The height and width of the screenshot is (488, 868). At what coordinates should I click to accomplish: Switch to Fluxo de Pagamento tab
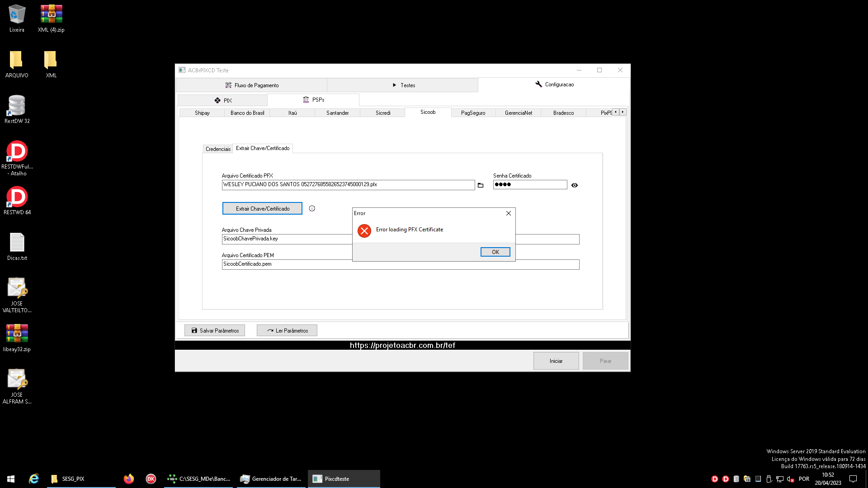pyautogui.click(x=251, y=85)
